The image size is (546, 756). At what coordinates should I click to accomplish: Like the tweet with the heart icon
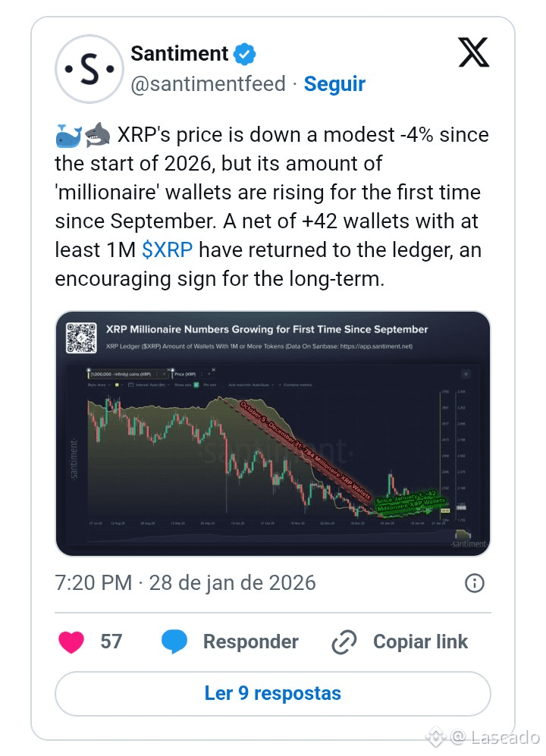[x=71, y=642]
